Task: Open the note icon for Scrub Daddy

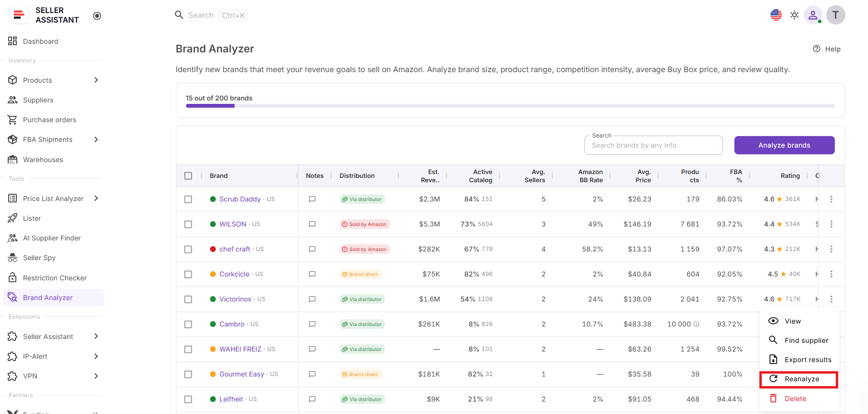Action: 312,199
